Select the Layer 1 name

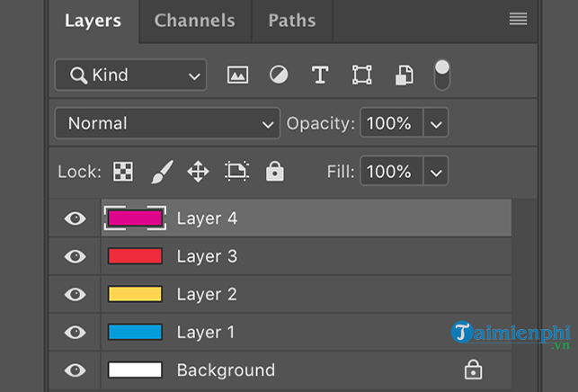[x=205, y=333]
